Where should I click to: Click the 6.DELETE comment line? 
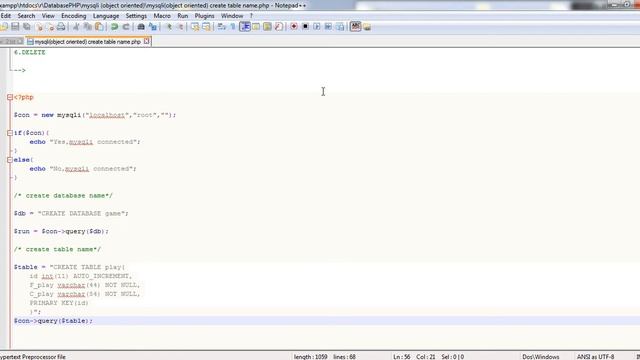click(x=29, y=52)
